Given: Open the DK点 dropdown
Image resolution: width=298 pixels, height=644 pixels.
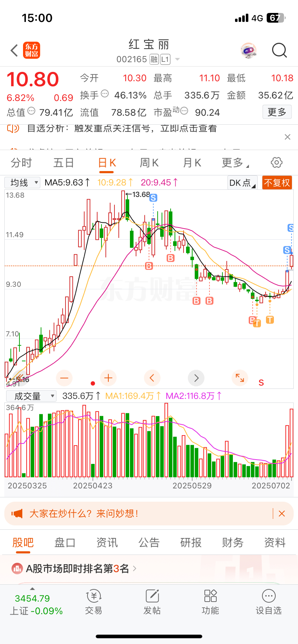Looking at the screenshot, I should tap(243, 183).
